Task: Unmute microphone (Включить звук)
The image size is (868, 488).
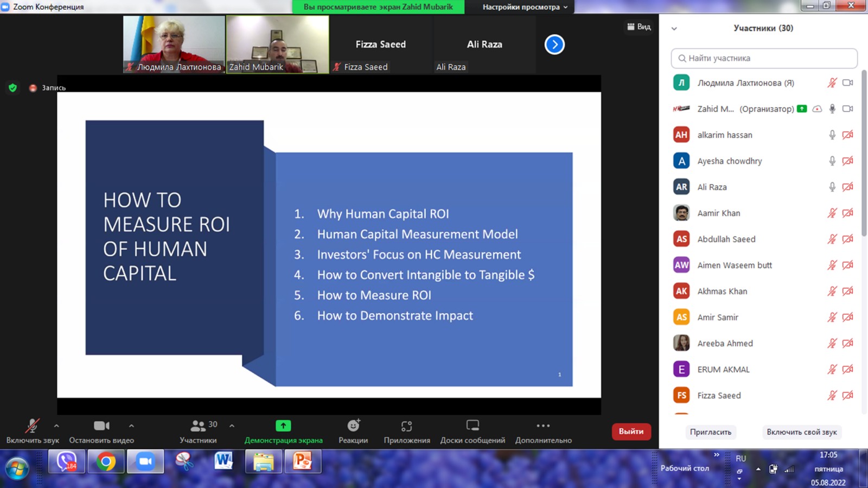Action: [32, 426]
